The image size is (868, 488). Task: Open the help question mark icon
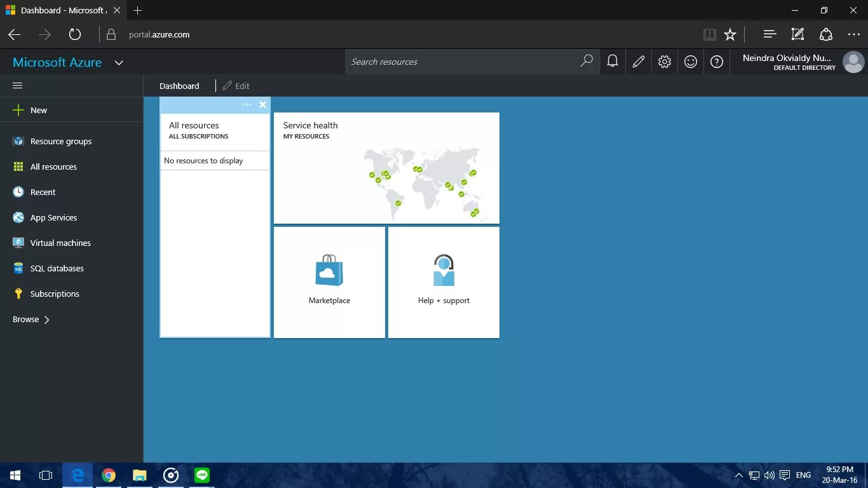[717, 62]
